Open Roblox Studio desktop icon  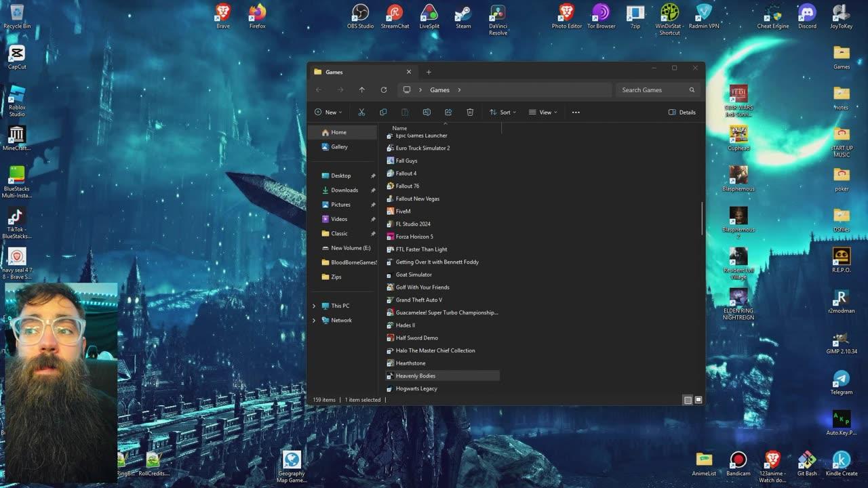click(x=17, y=101)
